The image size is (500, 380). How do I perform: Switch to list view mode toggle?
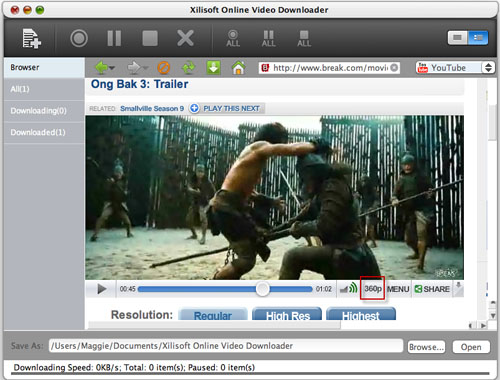[x=478, y=38]
